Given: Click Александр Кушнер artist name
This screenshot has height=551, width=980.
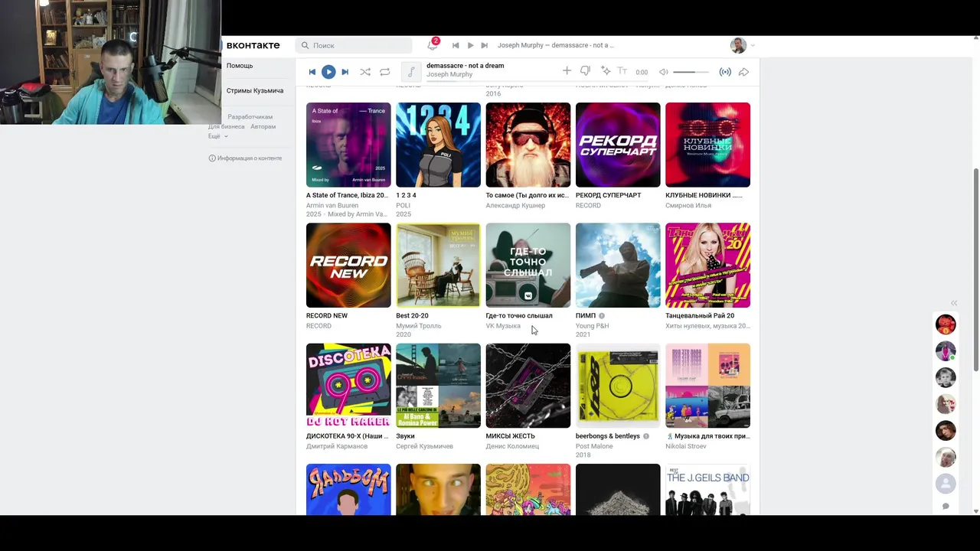Looking at the screenshot, I should pyautogui.click(x=515, y=205).
